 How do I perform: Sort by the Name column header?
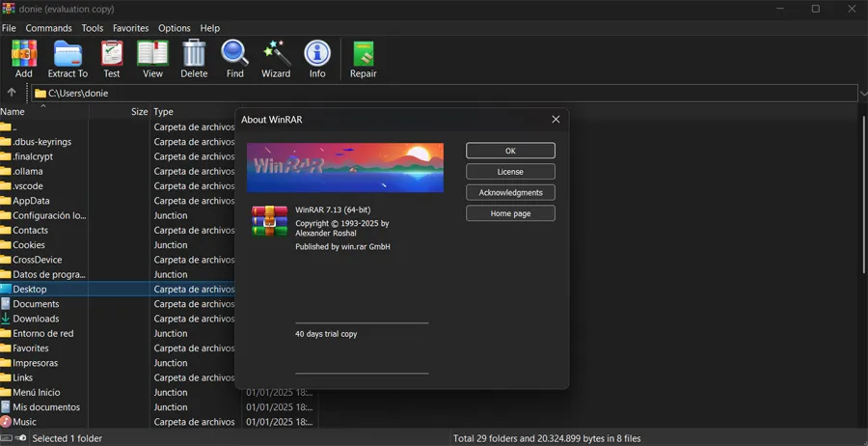pyautogui.click(x=44, y=112)
